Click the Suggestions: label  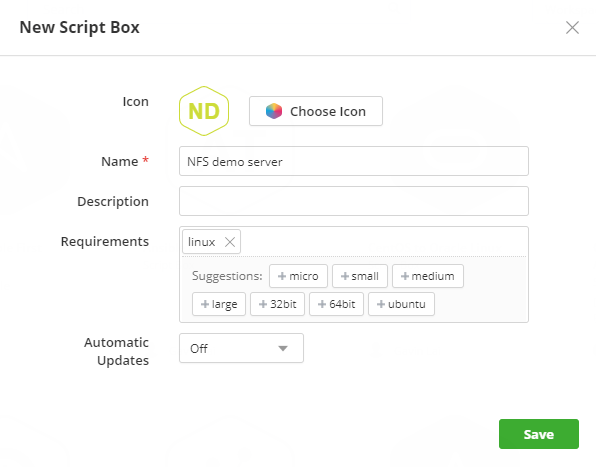[x=227, y=276]
